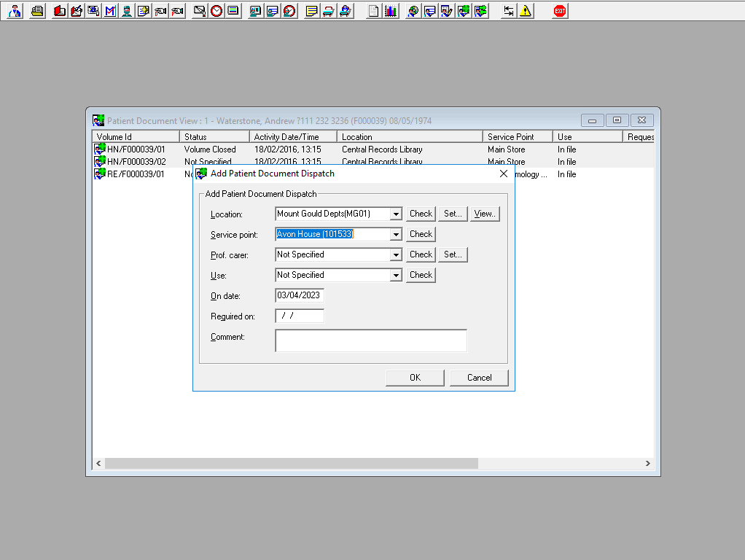Sort by the Volume Id column header
This screenshot has width=745, height=560.
[x=136, y=137]
